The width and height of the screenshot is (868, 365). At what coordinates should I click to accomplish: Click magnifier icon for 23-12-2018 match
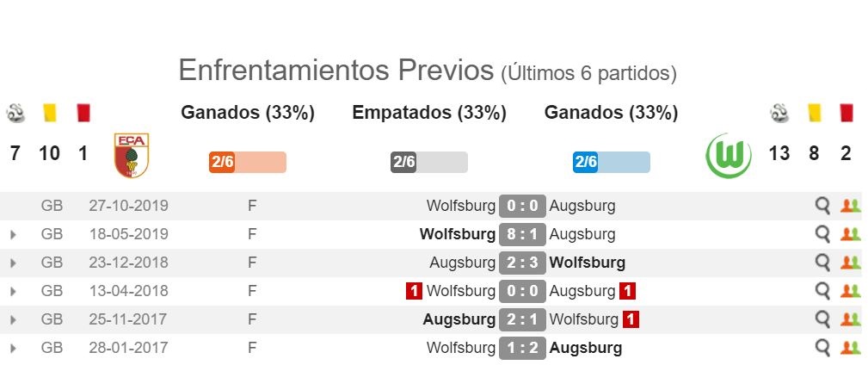tap(822, 263)
